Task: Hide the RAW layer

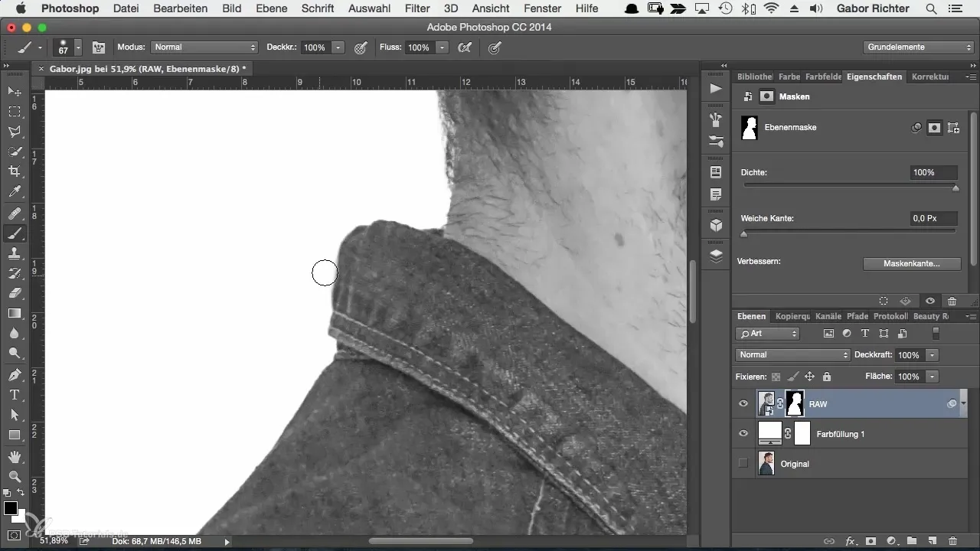Action: click(743, 403)
